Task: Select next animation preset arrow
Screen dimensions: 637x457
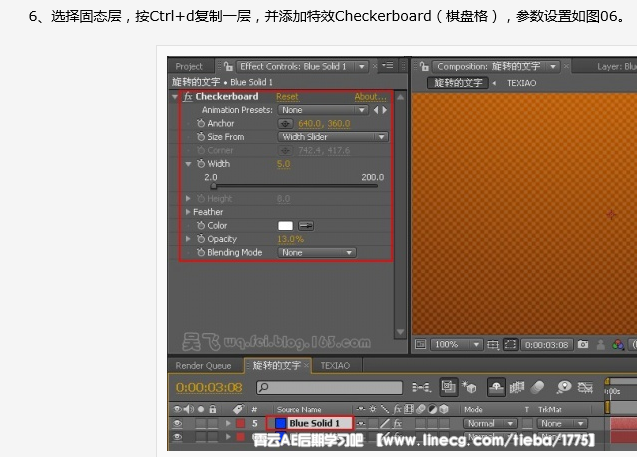Action: pos(384,110)
